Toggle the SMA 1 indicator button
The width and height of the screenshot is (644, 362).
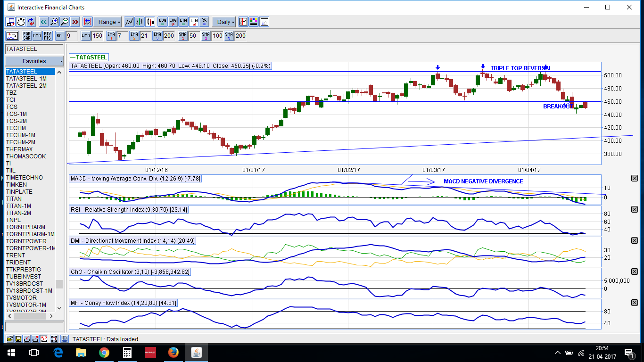click(x=182, y=36)
